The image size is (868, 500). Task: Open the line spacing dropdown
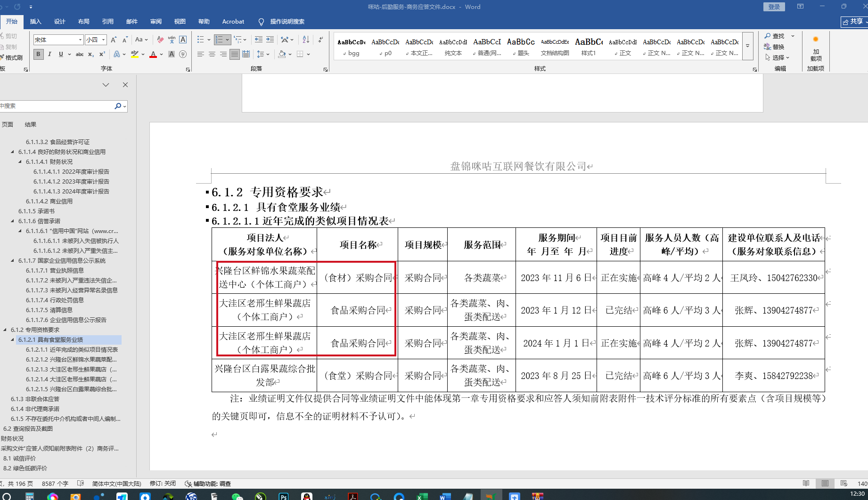[x=263, y=55]
